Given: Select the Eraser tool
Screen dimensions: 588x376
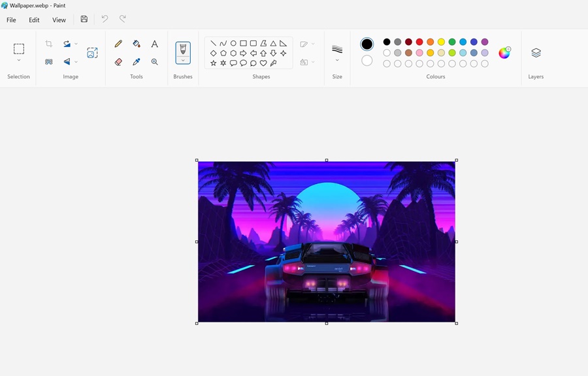Looking at the screenshot, I should 118,62.
